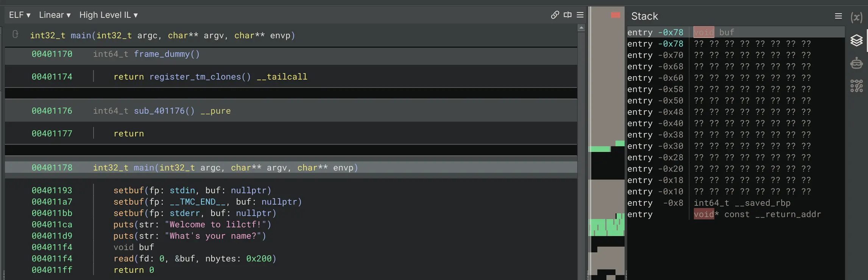This screenshot has height=280, width=868.
Task: Click the bottom grid-dots sidebar icon
Action: pos(856,86)
